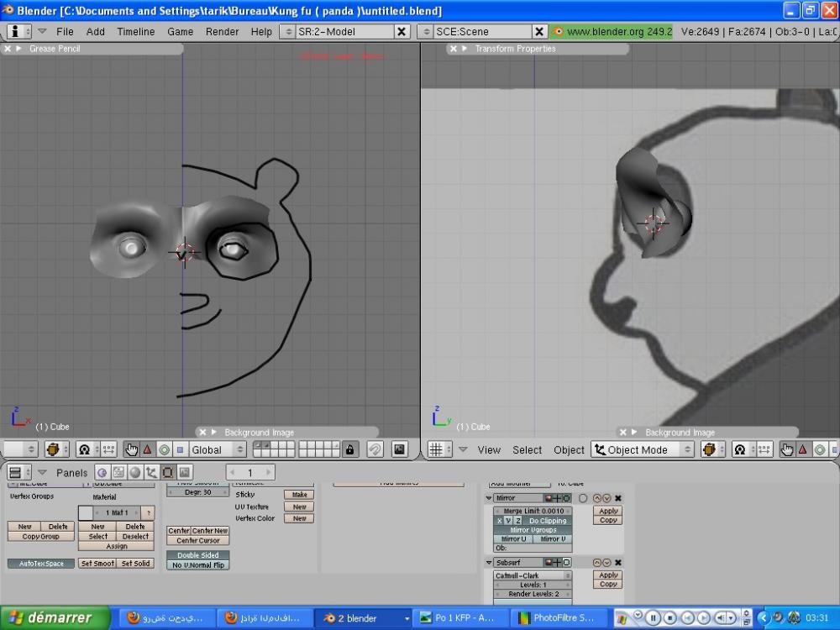Viewport: 840px width, 630px height.
Task: Open the Buttons window type selector
Action: pos(19,472)
